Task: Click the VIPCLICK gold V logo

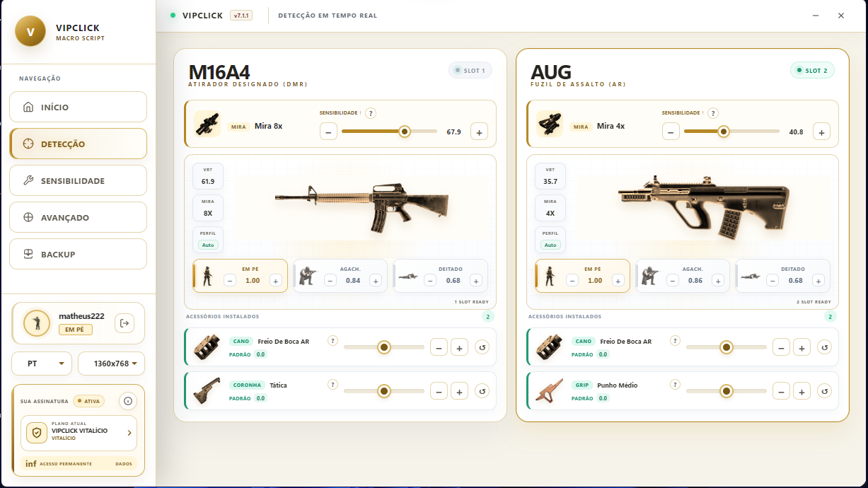Action: pos(30,32)
